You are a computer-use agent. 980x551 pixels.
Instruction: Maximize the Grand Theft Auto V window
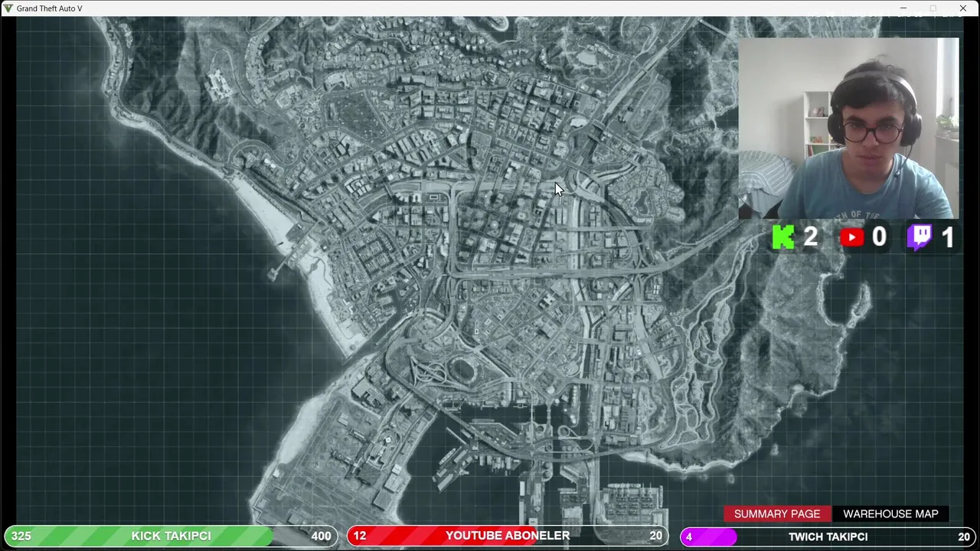click(933, 8)
